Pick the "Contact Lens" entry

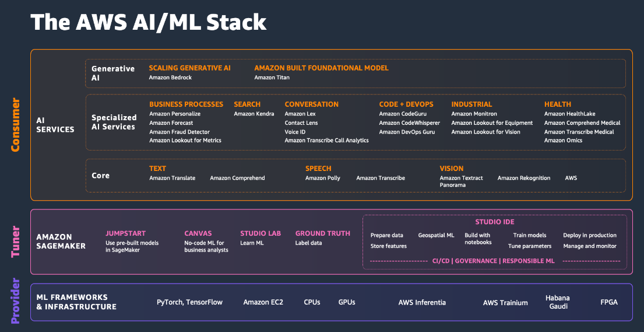301,123
